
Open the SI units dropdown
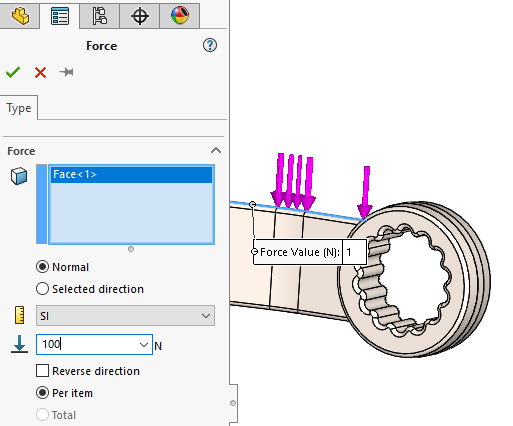point(125,315)
